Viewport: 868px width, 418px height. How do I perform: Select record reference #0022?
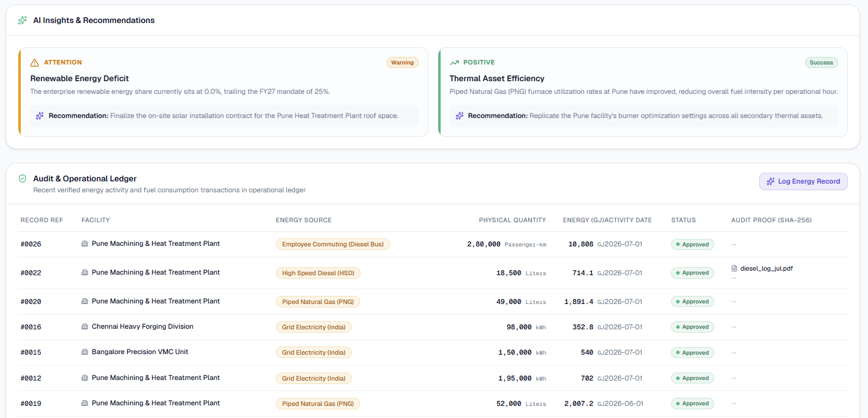(31, 273)
